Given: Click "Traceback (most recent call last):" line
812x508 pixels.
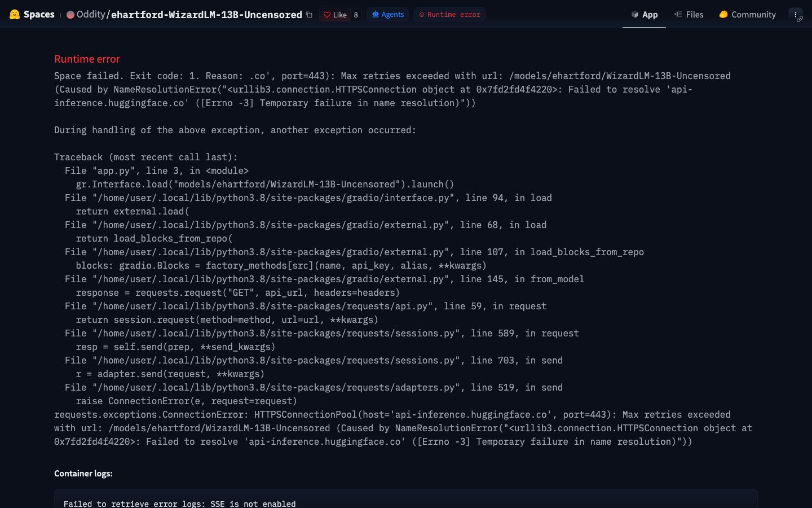Looking at the screenshot, I should point(146,157).
